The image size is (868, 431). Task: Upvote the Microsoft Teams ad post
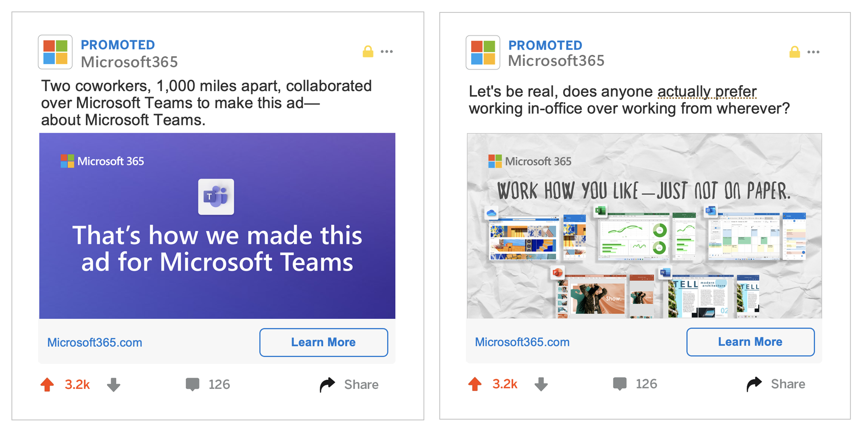[47, 384]
